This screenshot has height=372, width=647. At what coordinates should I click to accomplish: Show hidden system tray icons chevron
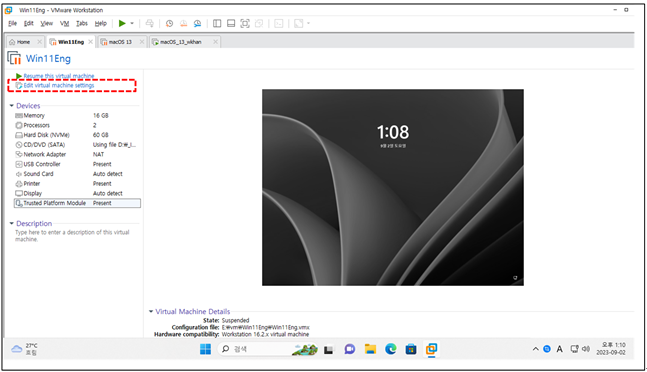pyautogui.click(x=536, y=349)
